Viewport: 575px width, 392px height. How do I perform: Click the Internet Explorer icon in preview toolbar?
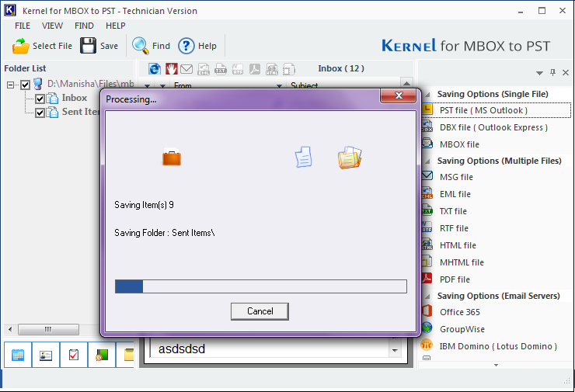[155, 69]
